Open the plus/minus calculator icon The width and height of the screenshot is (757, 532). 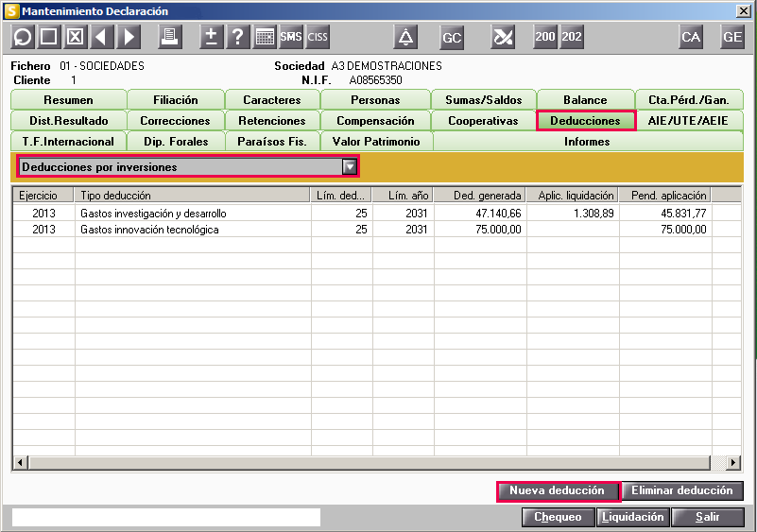(212, 37)
